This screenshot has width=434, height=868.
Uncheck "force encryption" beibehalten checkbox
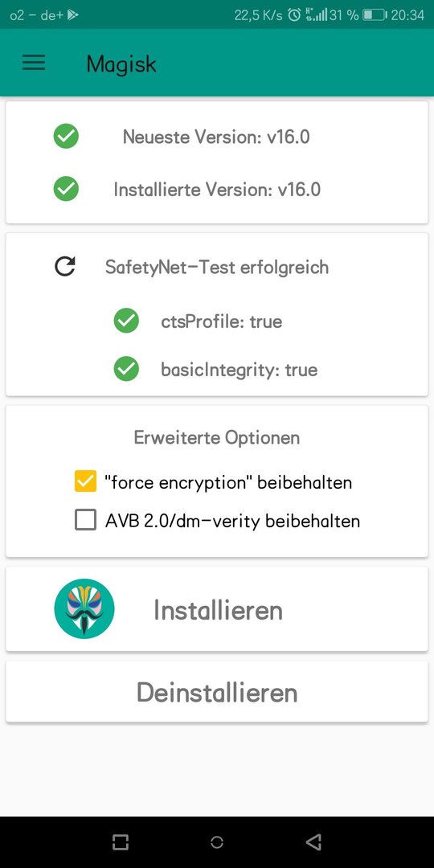pyautogui.click(x=86, y=481)
